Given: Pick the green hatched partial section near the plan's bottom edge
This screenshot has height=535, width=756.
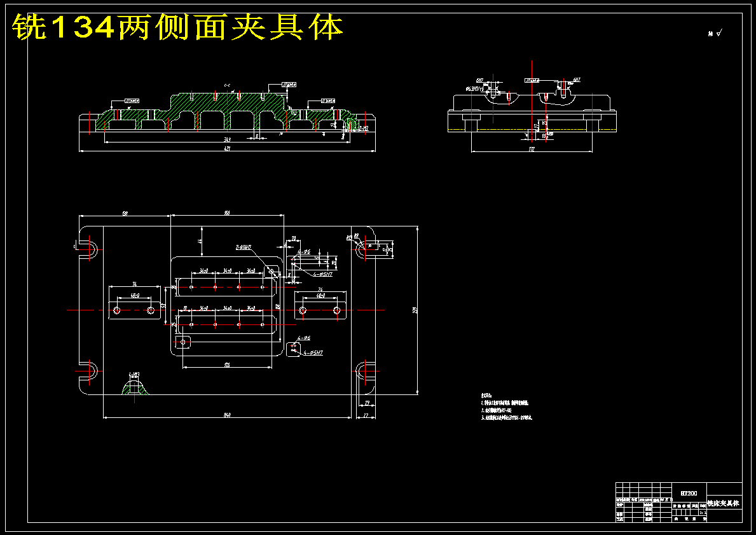Looking at the screenshot, I should point(135,388).
